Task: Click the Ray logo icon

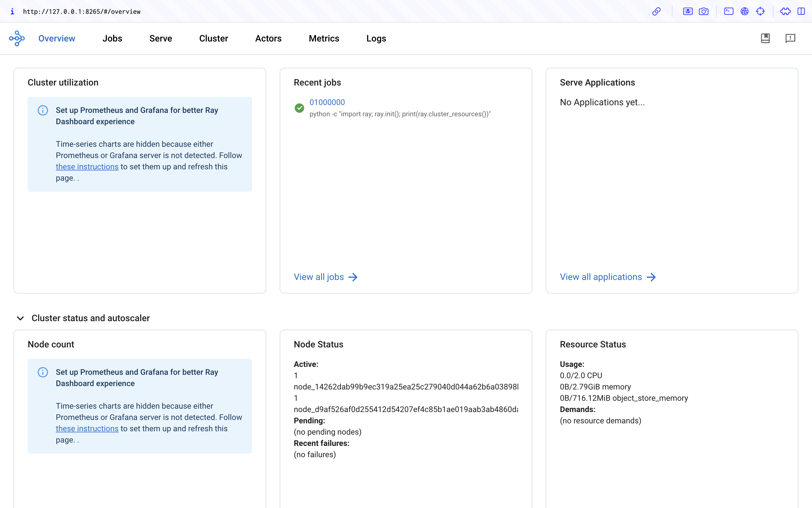Action: (17, 38)
